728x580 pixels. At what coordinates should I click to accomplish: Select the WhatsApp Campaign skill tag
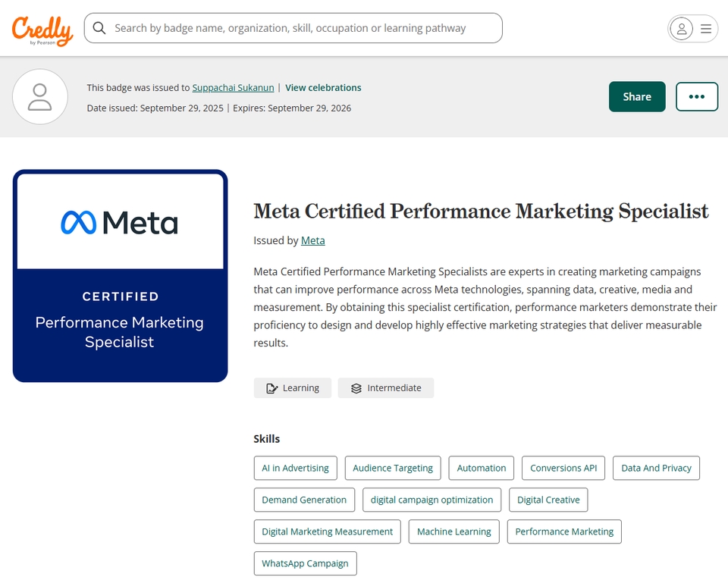tap(305, 563)
